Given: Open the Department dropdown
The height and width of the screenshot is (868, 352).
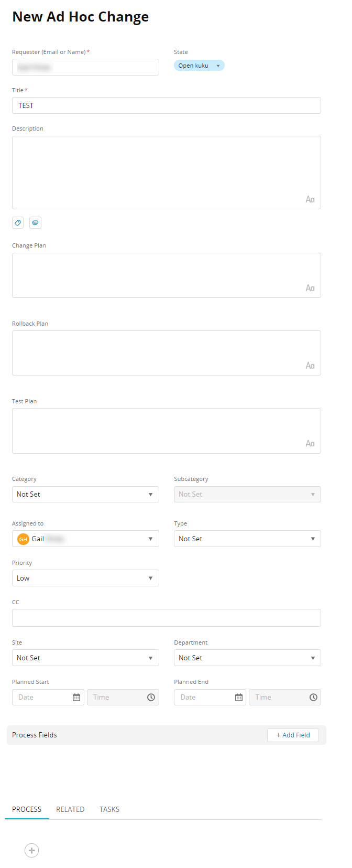Looking at the screenshot, I should (x=247, y=658).
